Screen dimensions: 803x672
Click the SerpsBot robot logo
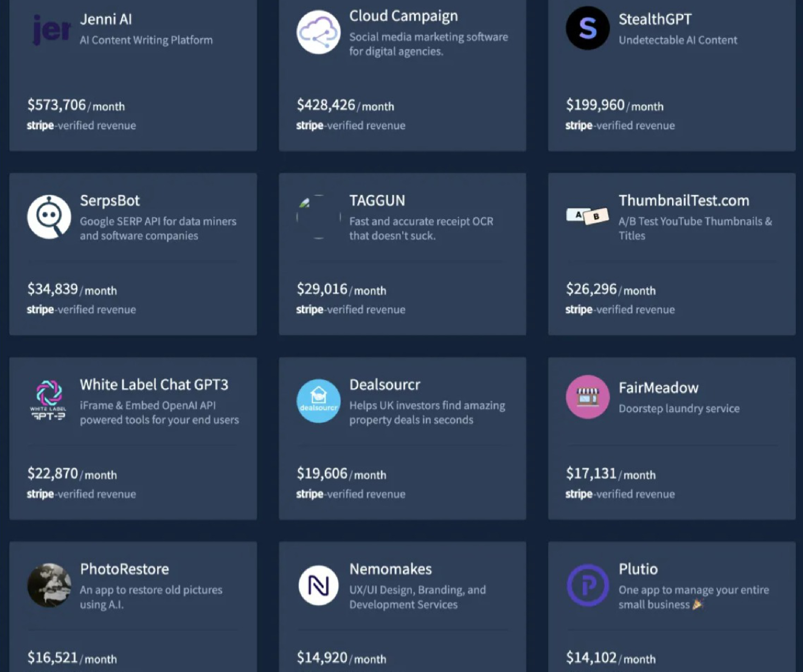49,217
